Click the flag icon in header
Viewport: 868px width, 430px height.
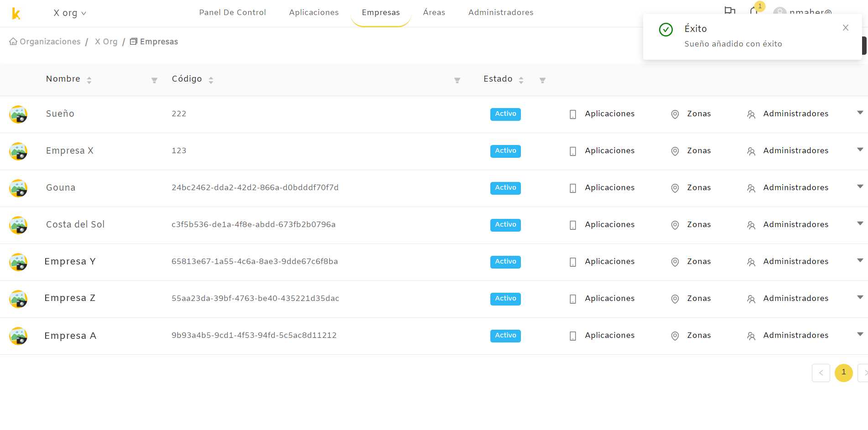click(730, 10)
